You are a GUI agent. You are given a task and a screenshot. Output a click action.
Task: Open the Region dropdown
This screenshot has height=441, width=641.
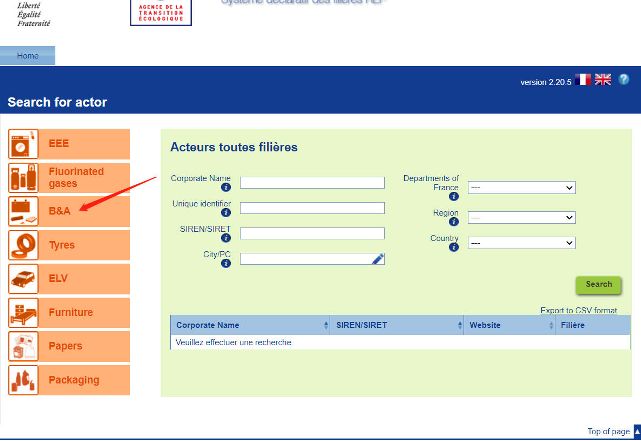point(521,217)
